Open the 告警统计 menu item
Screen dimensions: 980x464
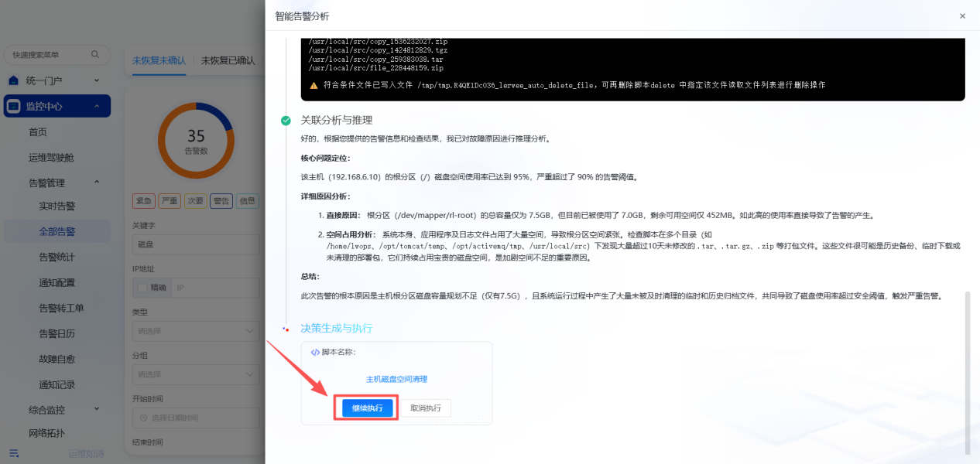[57, 257]
